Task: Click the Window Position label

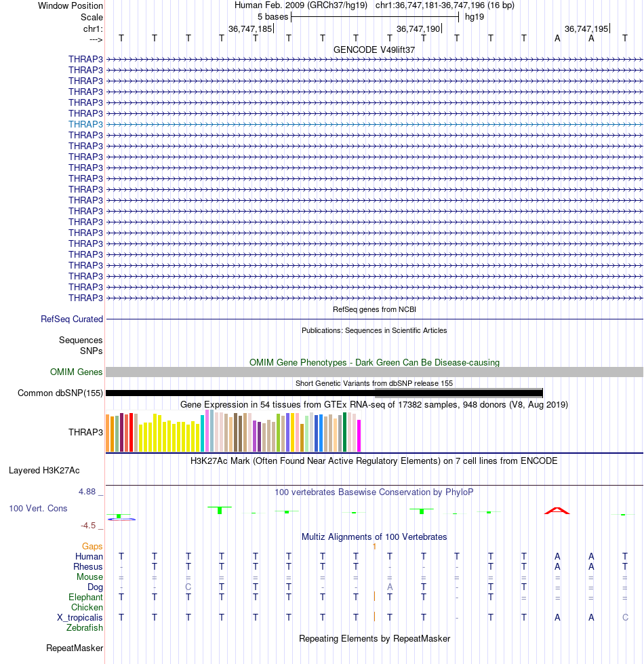Action: click(71, 6)
